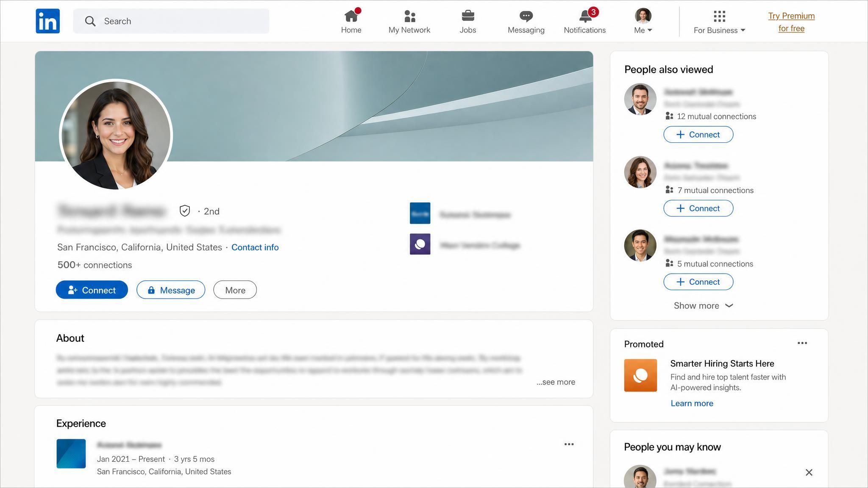Image resolution: width=868 pixels, height=488 pixels.
Task: Click the Experience company logo
Action: [71, 454]
